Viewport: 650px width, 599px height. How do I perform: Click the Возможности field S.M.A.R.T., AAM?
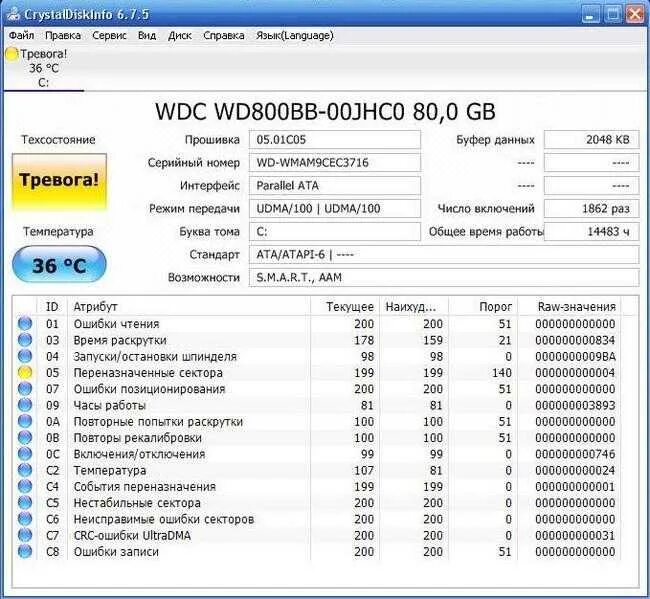pyautogui.click(x=444, y=277)
